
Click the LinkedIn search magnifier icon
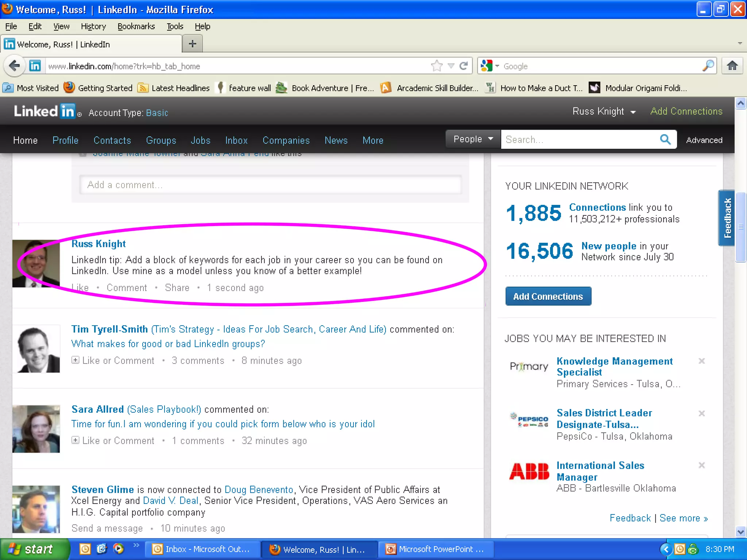click(665, 140)
